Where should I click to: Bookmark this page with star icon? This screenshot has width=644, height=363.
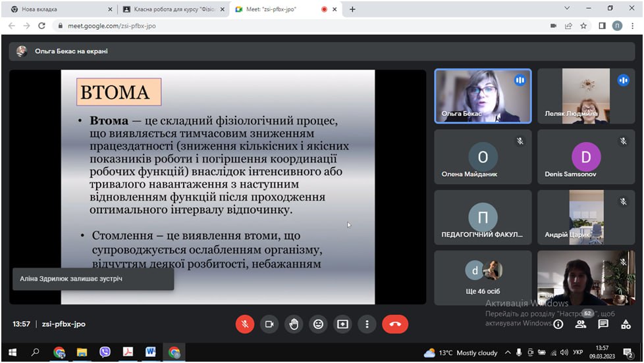583,26
